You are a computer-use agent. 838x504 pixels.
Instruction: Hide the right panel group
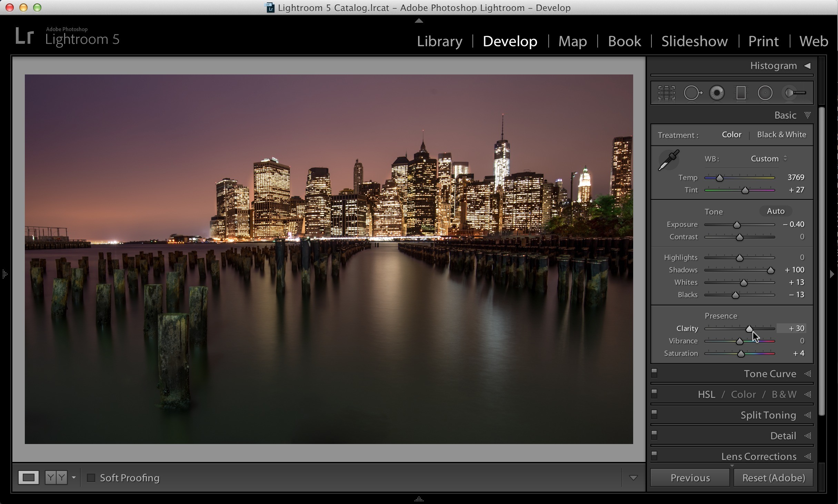coord(832,274)
